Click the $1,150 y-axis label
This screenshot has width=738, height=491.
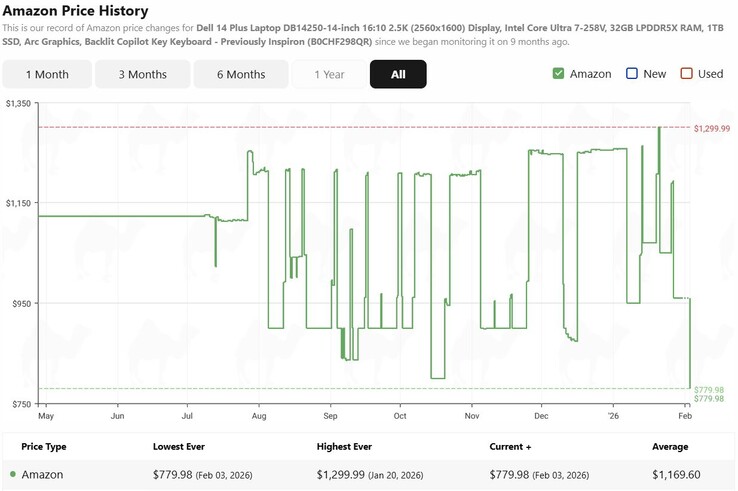coord(18,203)
